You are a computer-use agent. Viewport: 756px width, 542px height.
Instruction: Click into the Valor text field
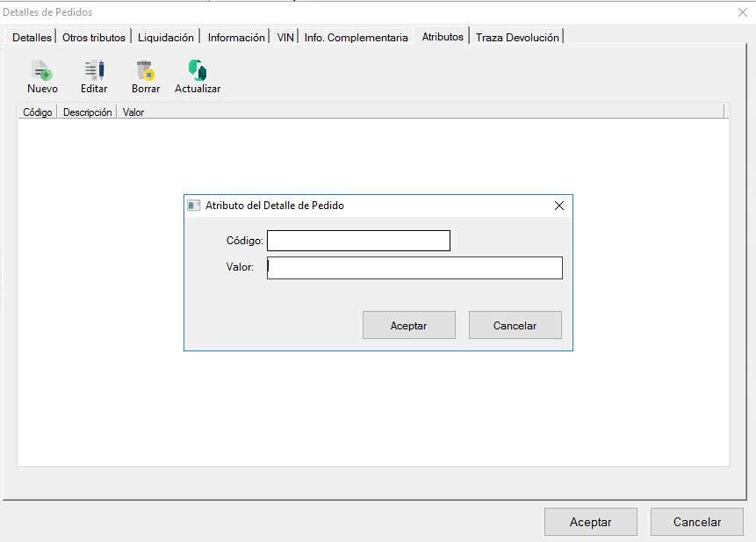pyautogui.click(x=414, y=268)
